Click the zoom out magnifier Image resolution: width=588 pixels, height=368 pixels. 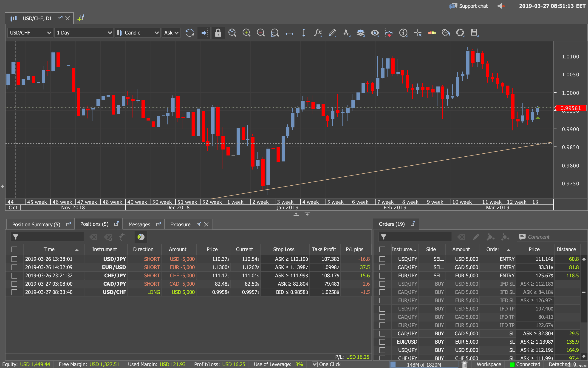[261, 33]
